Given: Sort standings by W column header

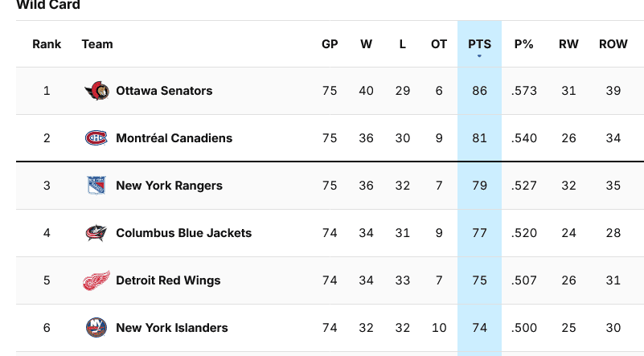Looking at the screenshot, I should pyautogui.click(x=366, y=44).
